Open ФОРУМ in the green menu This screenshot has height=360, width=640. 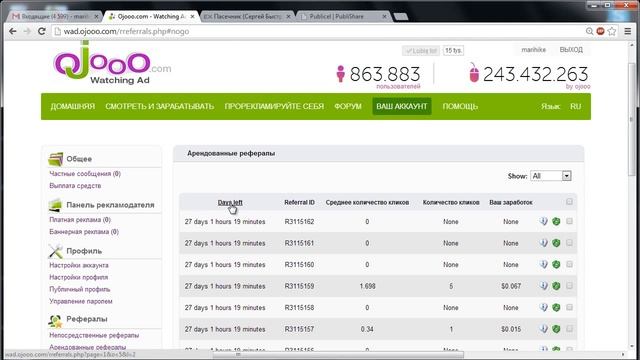[348, 107]
